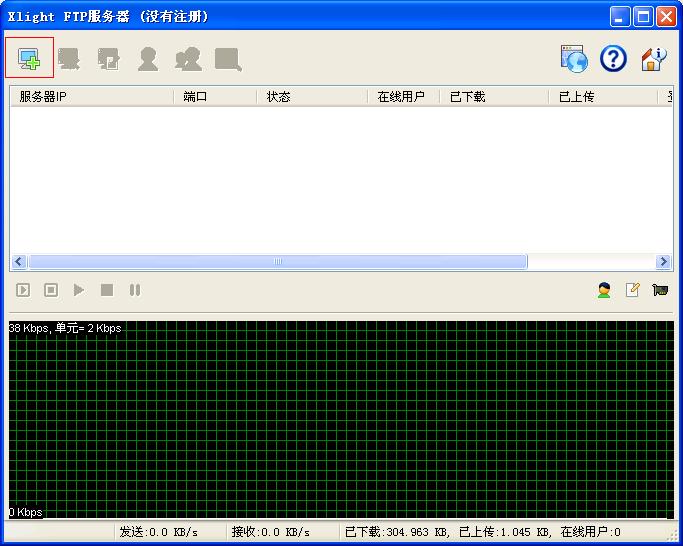The image size is (683, 546).
Task: Open the global options globe icon
Action: tap(574, 58)
